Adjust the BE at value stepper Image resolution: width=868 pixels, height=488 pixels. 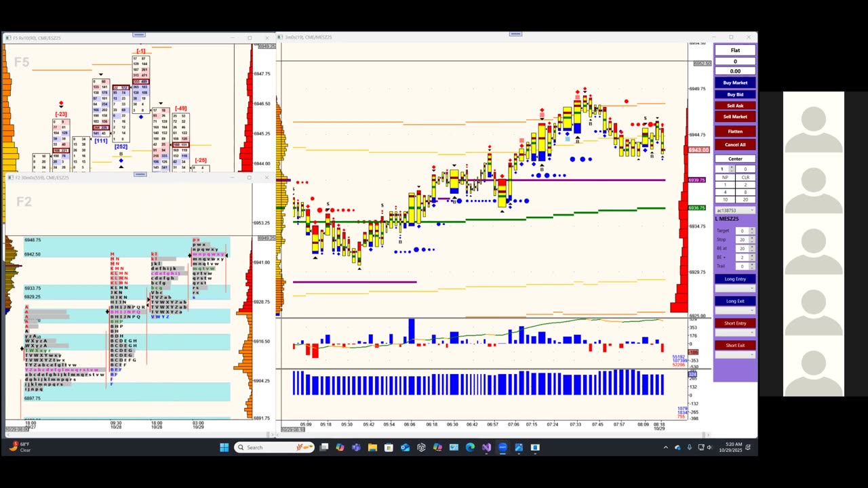coord(752,248)
